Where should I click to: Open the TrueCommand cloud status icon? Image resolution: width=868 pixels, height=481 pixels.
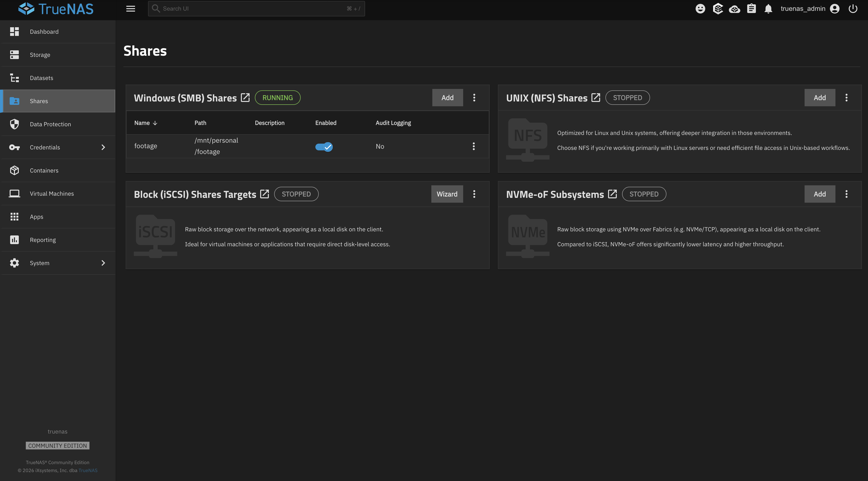(x=735, y=9)
